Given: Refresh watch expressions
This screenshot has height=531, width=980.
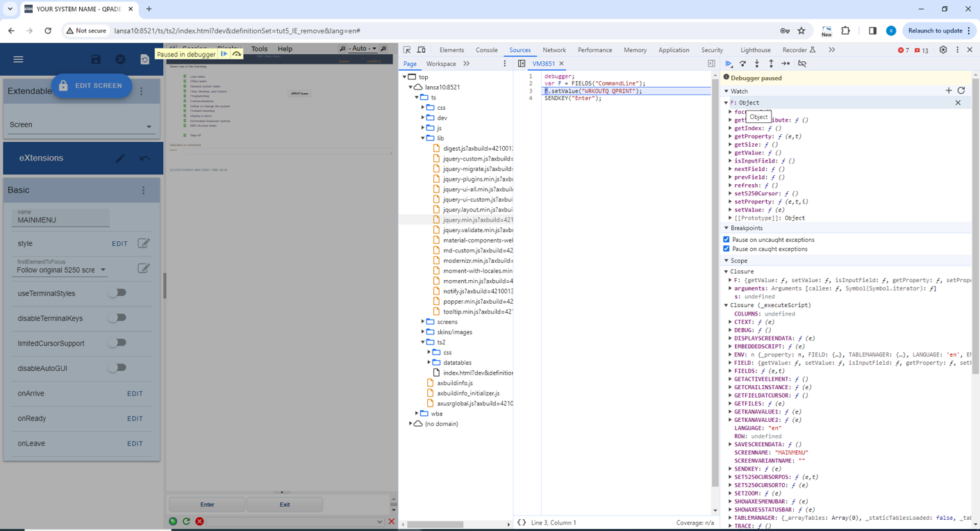Looking at the screenshot, I should coord(961,90).
